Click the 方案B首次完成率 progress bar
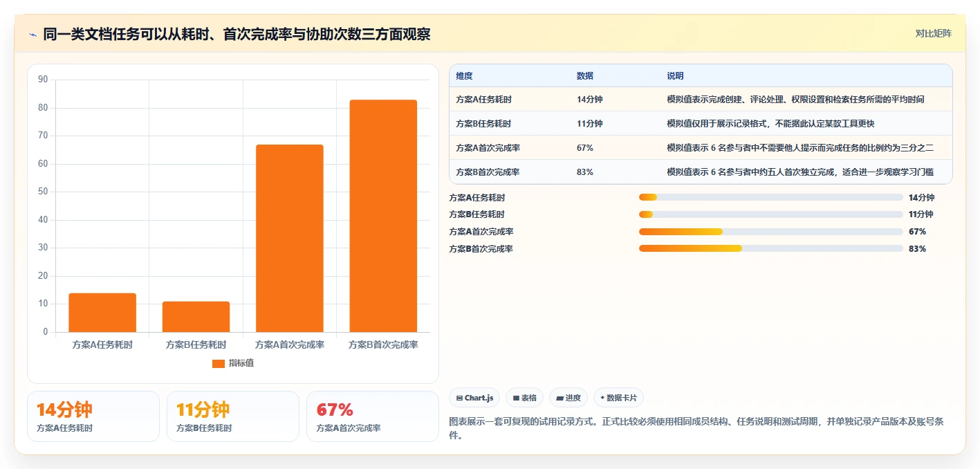 [771, 248]
